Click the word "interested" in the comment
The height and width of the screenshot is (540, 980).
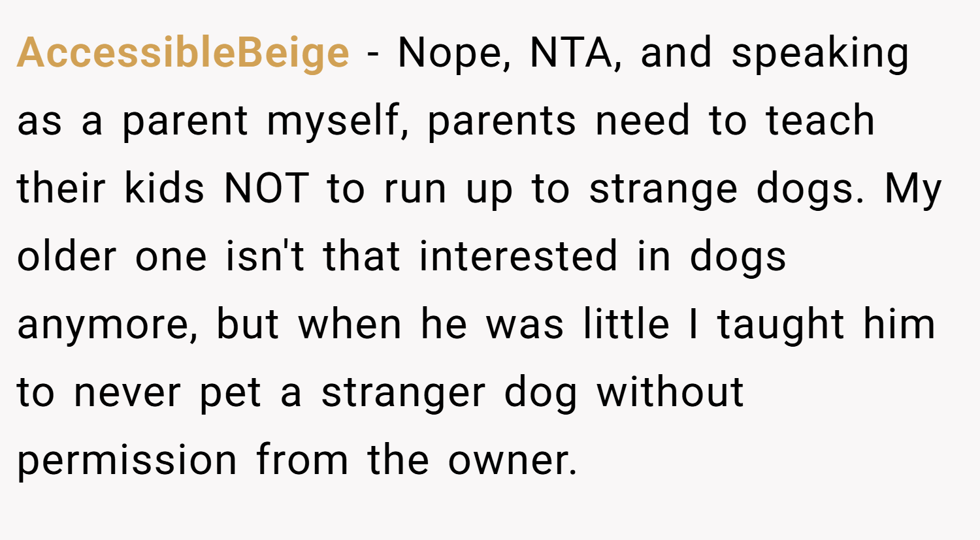click(518, 257)
